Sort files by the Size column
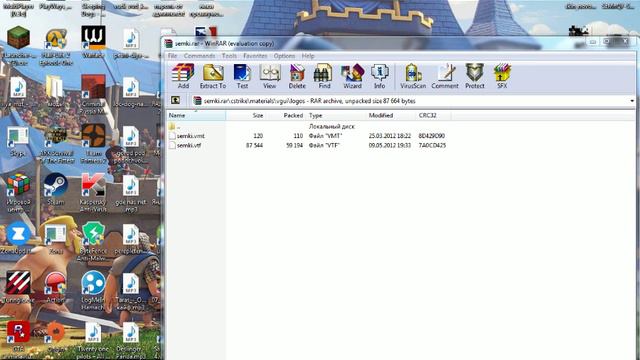This screenshot has width=640, height=360. coord(246,116)
